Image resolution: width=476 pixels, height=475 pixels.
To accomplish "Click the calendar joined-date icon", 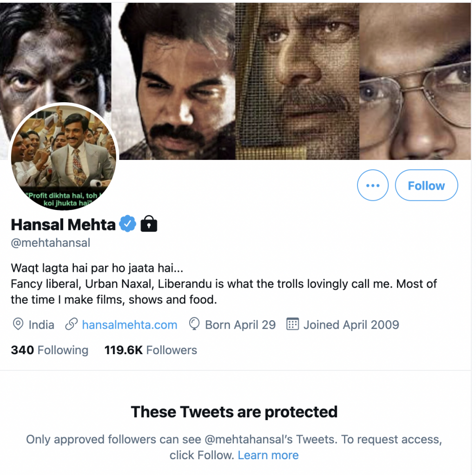I will click(x=292, y=324).
